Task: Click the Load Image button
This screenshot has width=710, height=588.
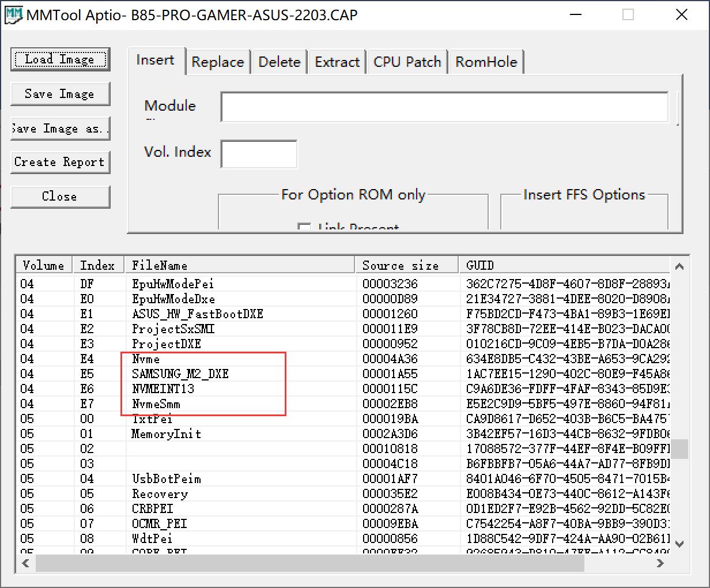Action: click(60, 59)
